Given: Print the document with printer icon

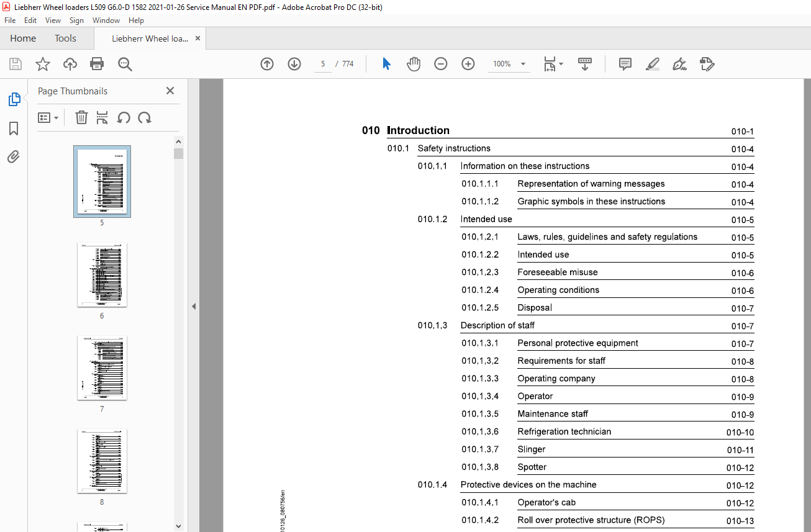Looking at the screenshot, I should 97,64.
